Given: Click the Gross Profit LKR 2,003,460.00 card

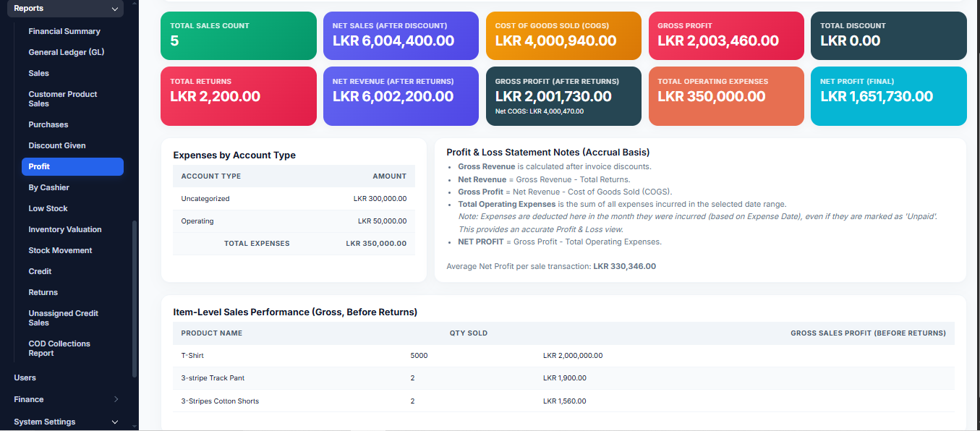Looking at the screenshot, I should click(726, 35).
